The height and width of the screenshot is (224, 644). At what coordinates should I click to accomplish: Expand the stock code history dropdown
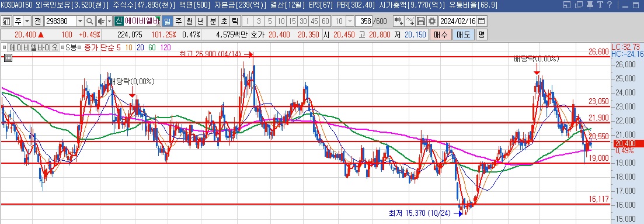tap(80, 22)
